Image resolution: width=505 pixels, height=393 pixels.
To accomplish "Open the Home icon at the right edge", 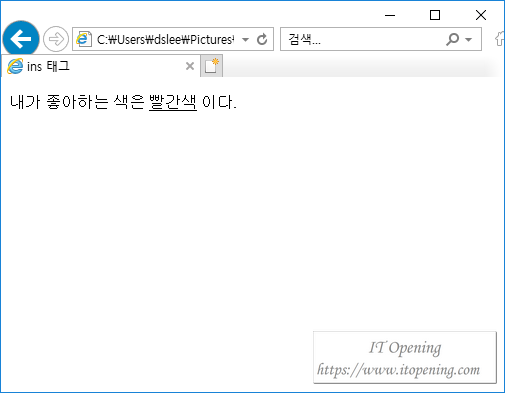I will tap(500, 39).
